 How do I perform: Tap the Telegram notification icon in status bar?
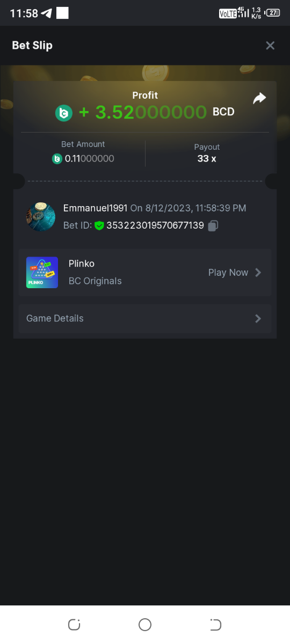coord(47,13)
